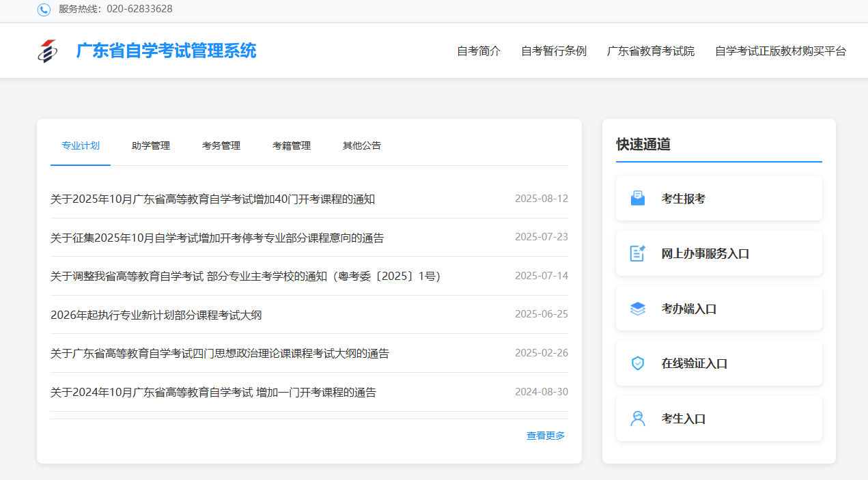Click the 在线验证入口 shield icon
The image size is (868, 480).
coord(637,363)
